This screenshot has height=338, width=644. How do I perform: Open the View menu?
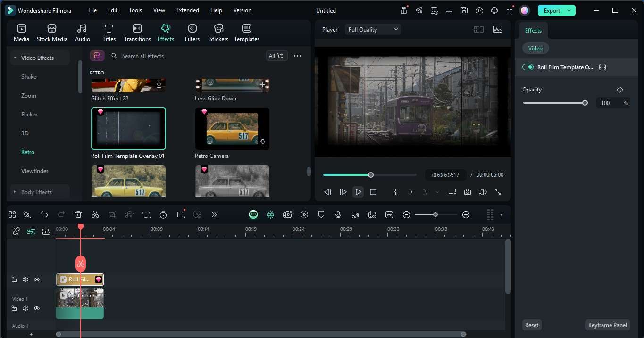click(159, 10)
